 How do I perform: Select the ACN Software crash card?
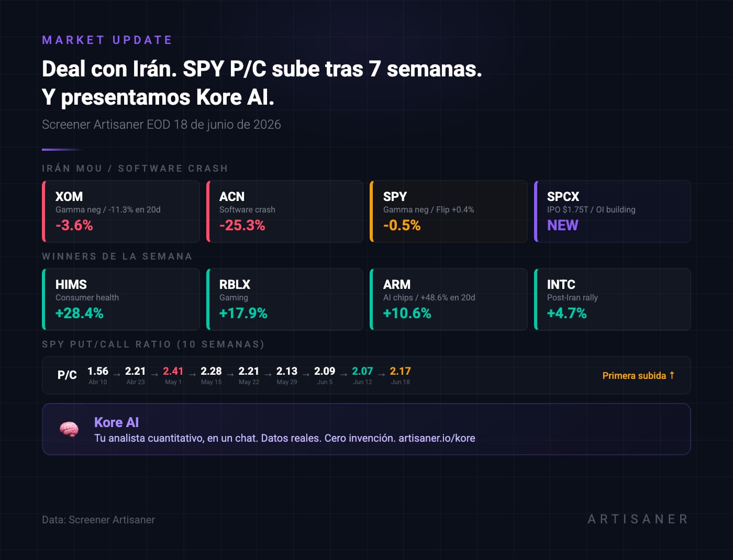click(x=285, y=211)
